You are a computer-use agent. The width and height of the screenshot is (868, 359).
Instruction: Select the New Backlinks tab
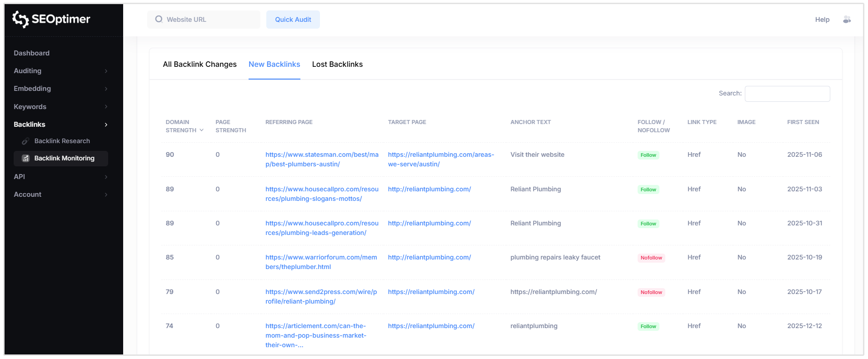click(x=274, y=64)
